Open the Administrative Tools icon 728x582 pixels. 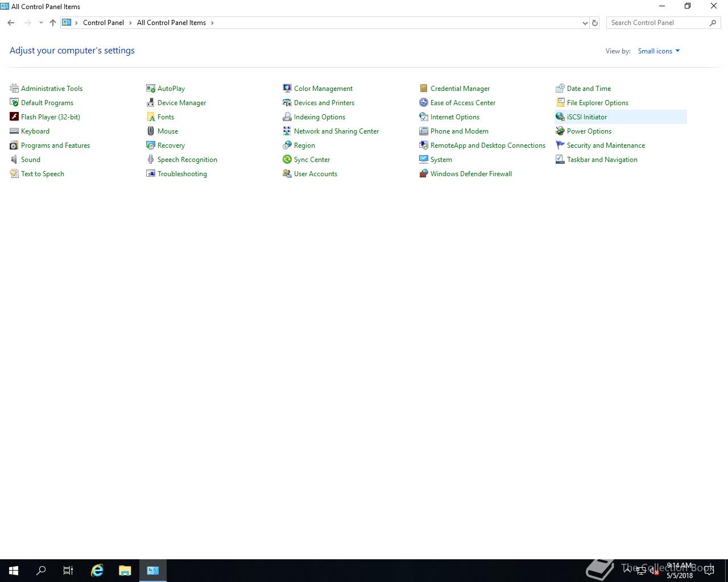[14, 88]
